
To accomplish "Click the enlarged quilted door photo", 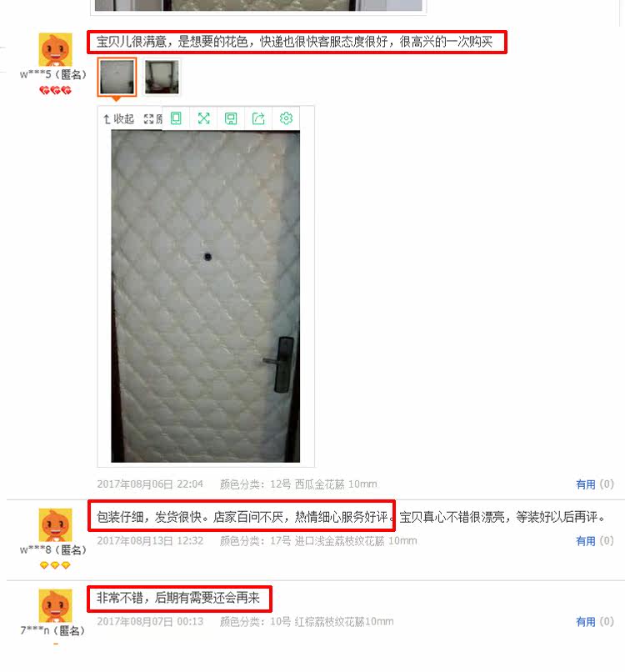I will pos(206,296).
